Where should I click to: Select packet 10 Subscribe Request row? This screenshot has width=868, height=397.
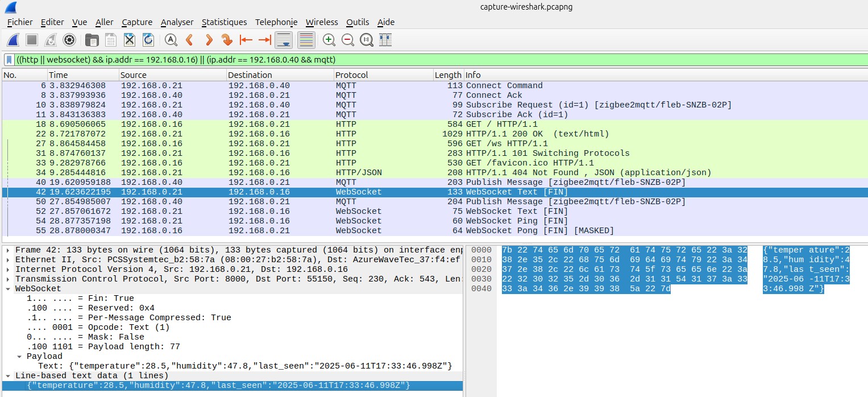coord(435,105)
